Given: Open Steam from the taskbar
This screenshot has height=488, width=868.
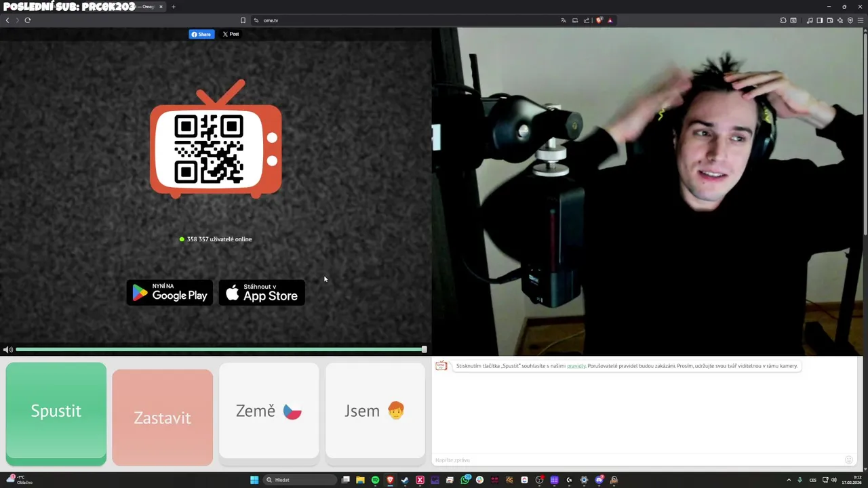Looking at the screenshot, I should 405,480.
